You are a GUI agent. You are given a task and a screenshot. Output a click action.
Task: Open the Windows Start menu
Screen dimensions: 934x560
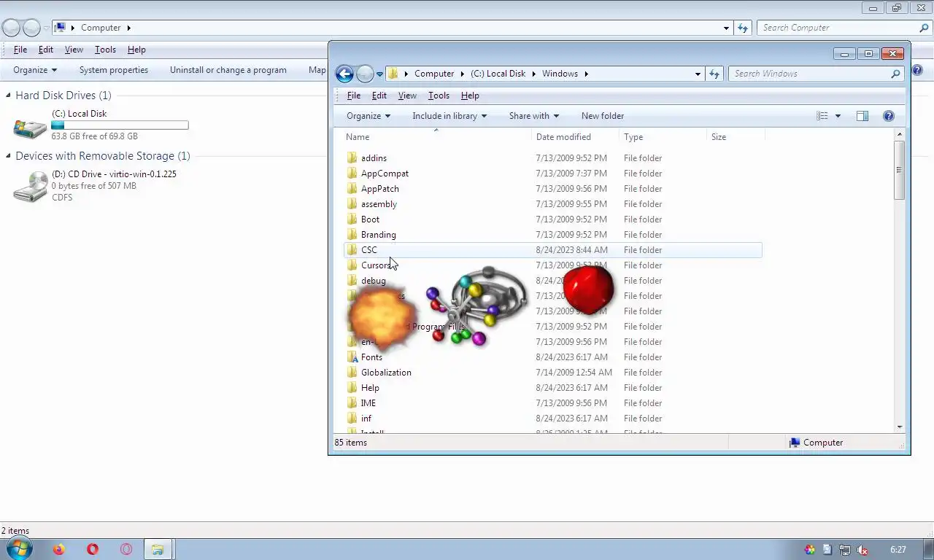(x=19, y=549)
